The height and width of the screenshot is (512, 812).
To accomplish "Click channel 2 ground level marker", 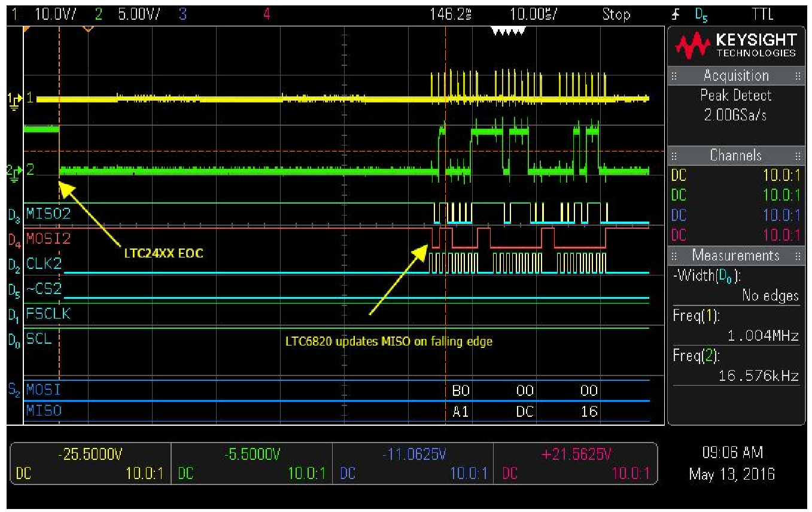I will point(14,171).
